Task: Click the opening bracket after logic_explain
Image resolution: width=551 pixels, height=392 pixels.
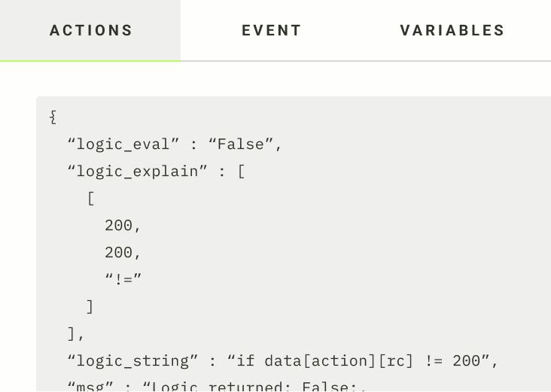Action: 242,172
